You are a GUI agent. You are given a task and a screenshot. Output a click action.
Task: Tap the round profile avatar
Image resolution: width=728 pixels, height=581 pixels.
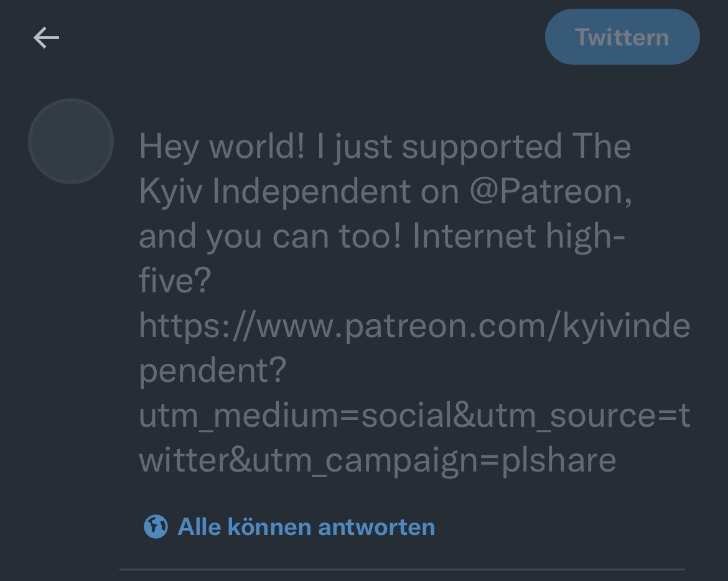click(71, 141)
